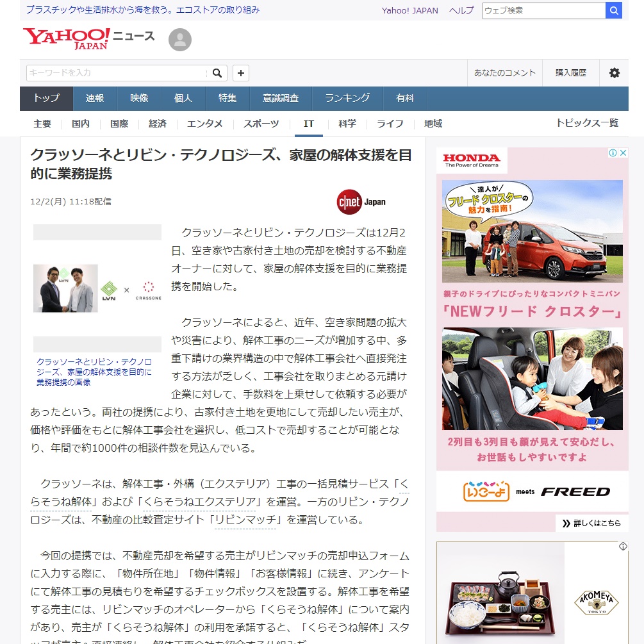
Task: Switch to 科学 category
Action: click(x=347, y=124)
